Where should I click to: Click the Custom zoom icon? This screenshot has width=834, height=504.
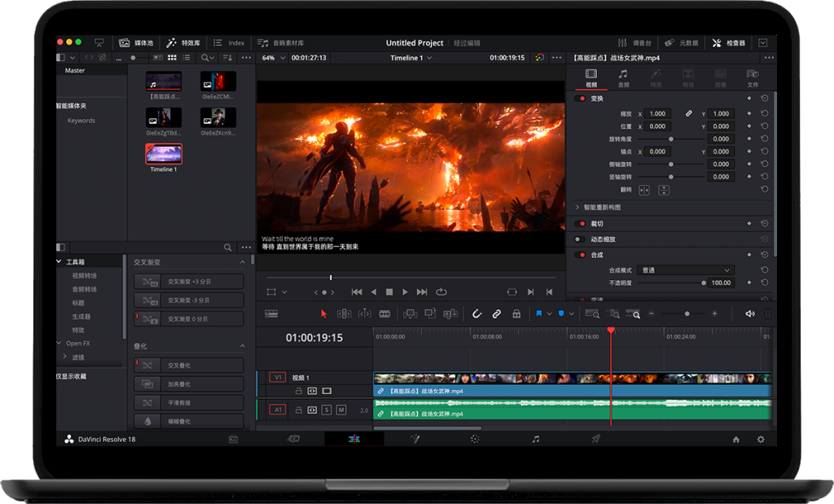pyautogui.click(x=633, y=313)
